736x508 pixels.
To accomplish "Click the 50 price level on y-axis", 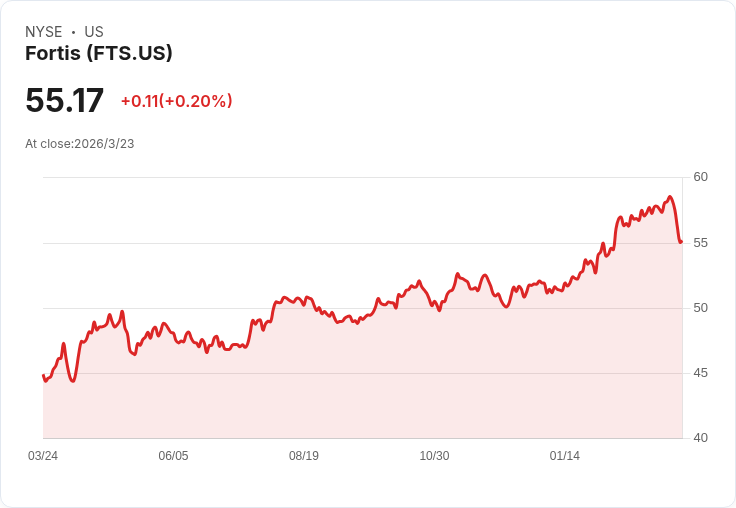I will (700, 308).
